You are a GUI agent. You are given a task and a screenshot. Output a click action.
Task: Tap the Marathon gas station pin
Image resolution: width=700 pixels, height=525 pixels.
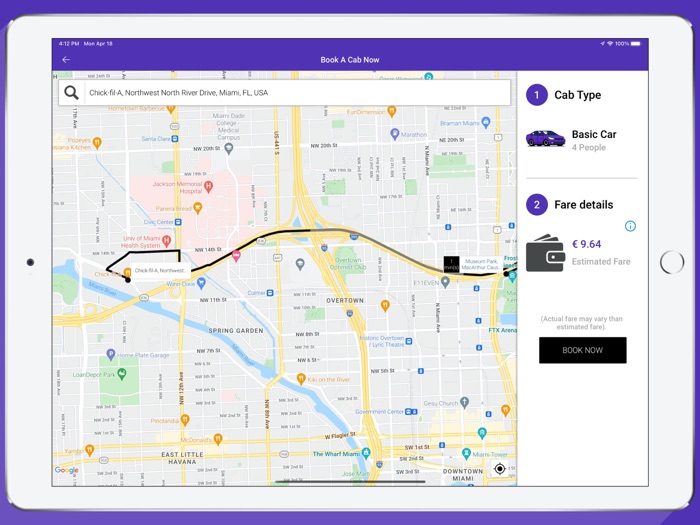(x=395, y=133)
